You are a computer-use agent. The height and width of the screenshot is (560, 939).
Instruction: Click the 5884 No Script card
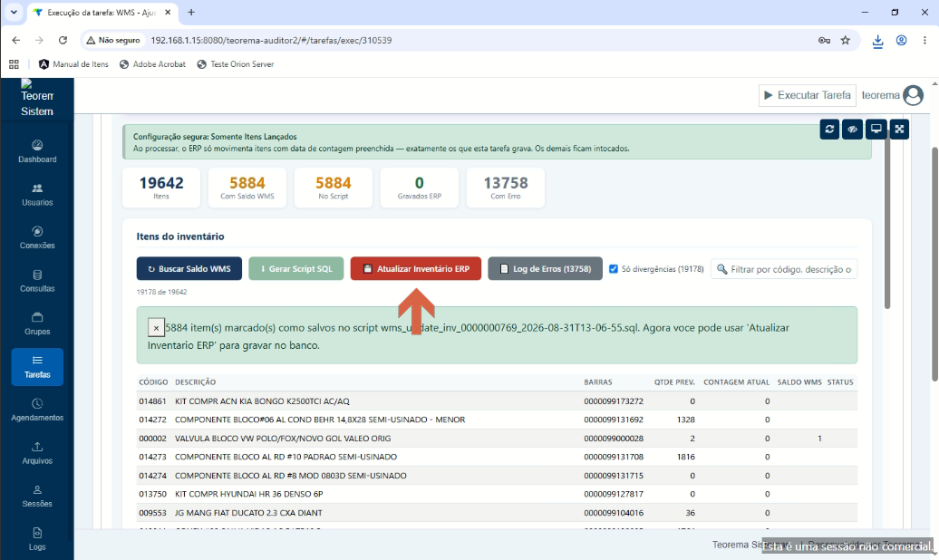tap(333, 188)
